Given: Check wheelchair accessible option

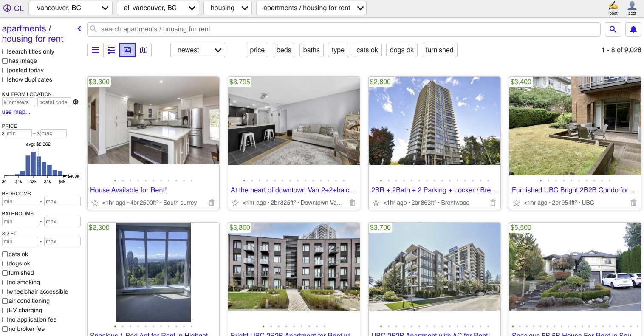Looking at the screenshot, I should point(5,291).
